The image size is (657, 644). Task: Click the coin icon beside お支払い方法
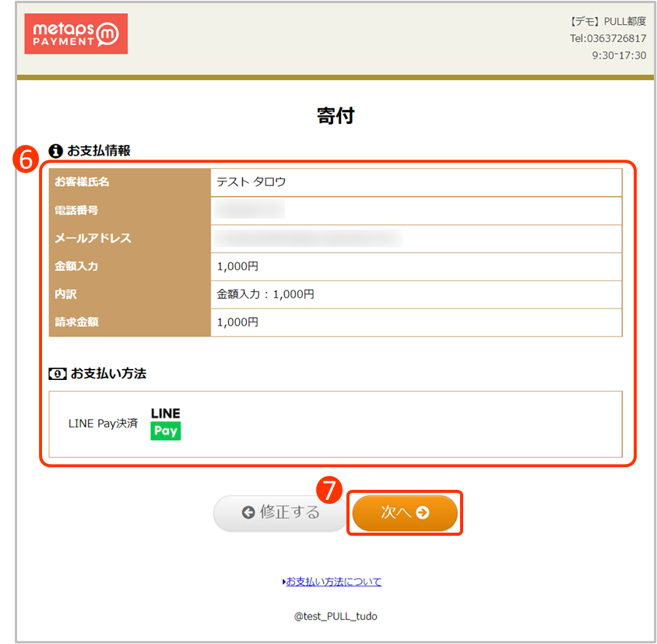point(55,373)
